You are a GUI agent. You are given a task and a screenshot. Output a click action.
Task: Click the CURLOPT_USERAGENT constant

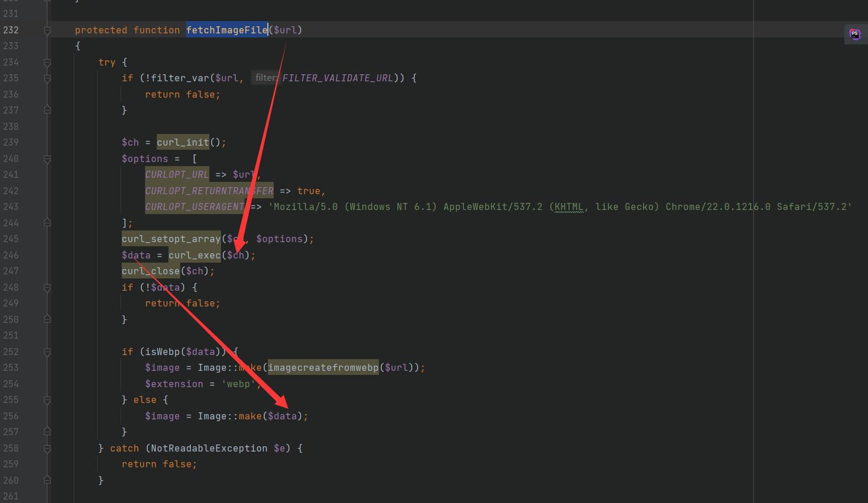pyautogui.click(x=195, y=206)
